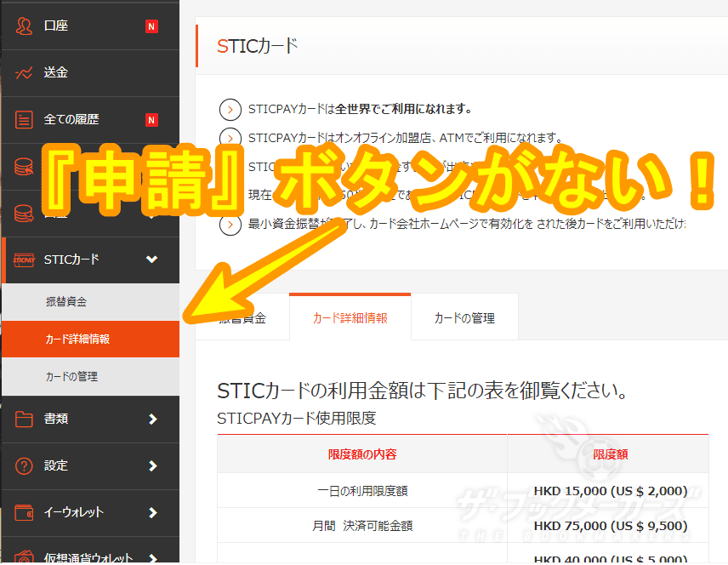Switch to the カード詳細情報 tab

click(x=350, y=317)
